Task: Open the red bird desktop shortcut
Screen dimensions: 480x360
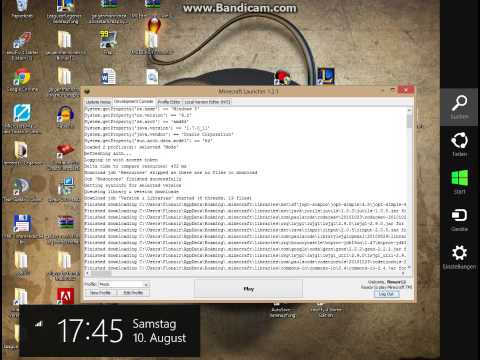Action: tap(282, 77)
